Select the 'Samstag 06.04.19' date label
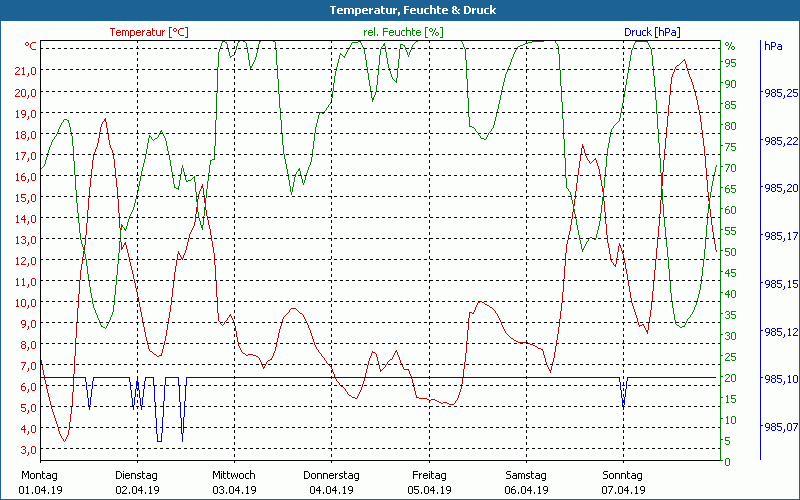 point(525,483)
